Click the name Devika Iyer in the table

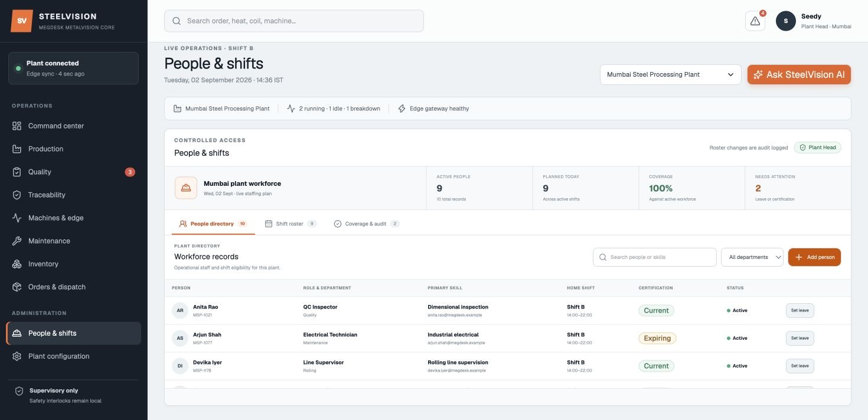207,362
